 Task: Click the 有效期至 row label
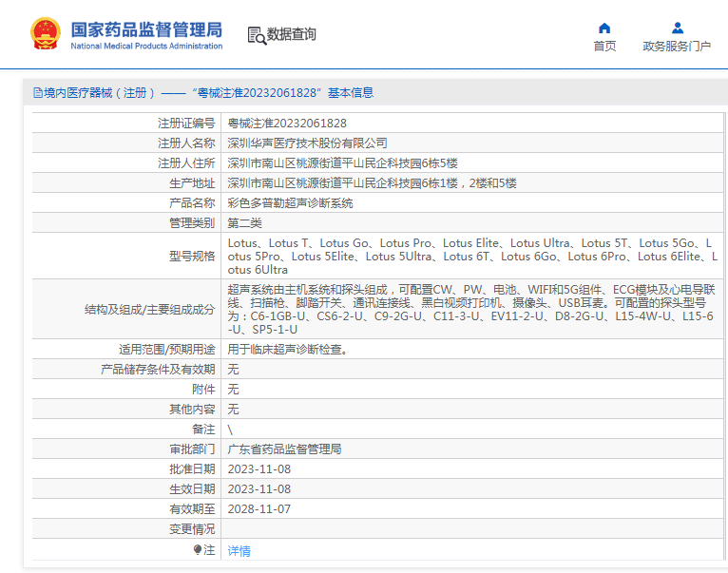[x=192, y=509]
